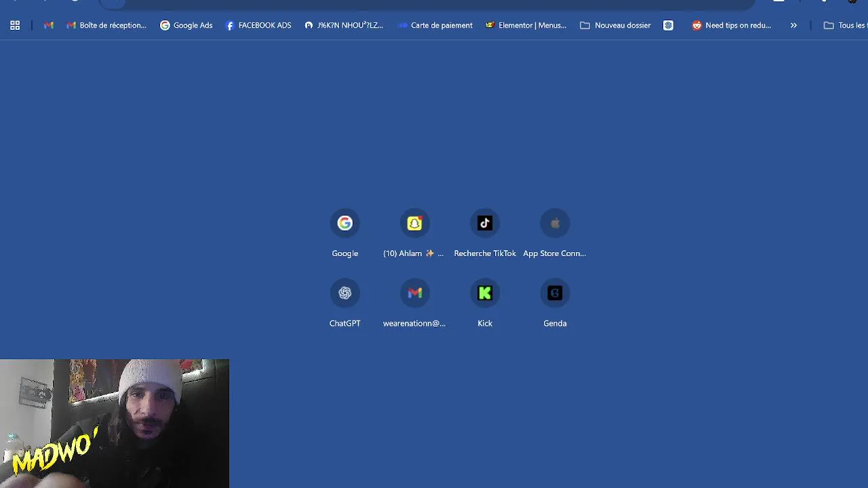Open the Google Ads bookmark

(186, 25)
